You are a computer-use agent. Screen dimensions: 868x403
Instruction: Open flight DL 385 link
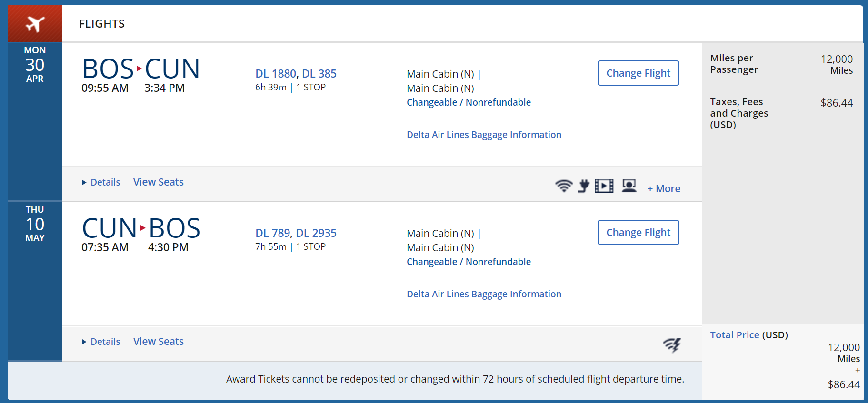[x=319, y=74]
